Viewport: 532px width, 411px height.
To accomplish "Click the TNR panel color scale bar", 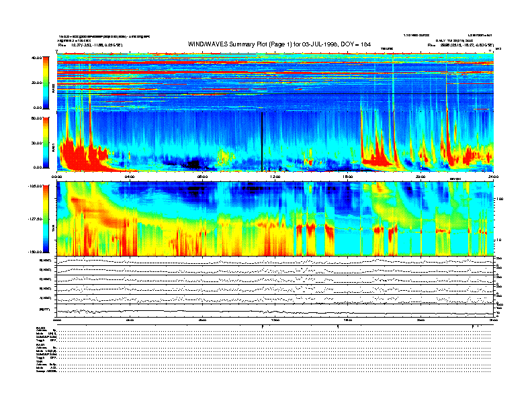I will (x=46, y=219).
